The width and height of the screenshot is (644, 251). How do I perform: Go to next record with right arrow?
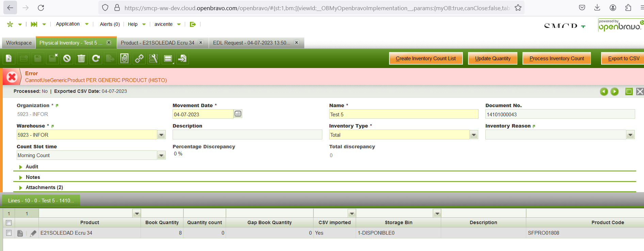[x=614, y=91]
